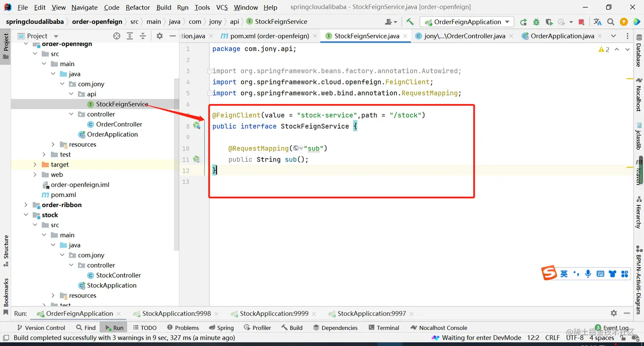
Task: Click the editor tabs more-options kebab icon
Action: click(x=628, y=36)
